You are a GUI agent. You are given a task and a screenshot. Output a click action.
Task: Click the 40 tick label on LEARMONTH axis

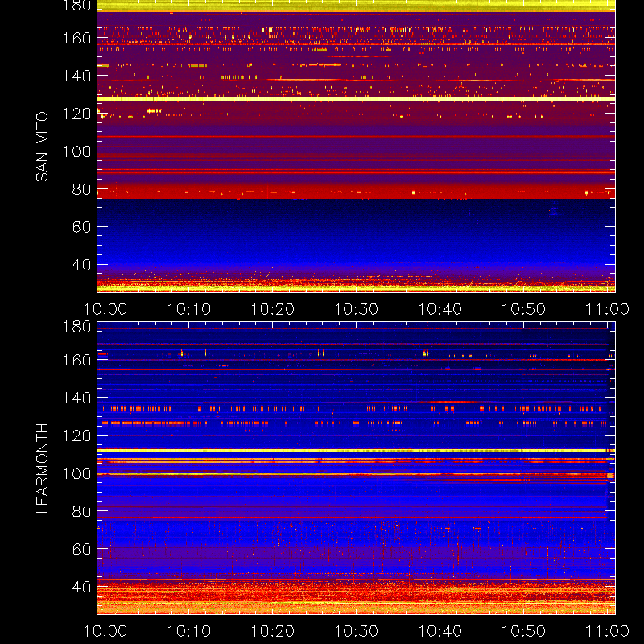tap(81, 587)
